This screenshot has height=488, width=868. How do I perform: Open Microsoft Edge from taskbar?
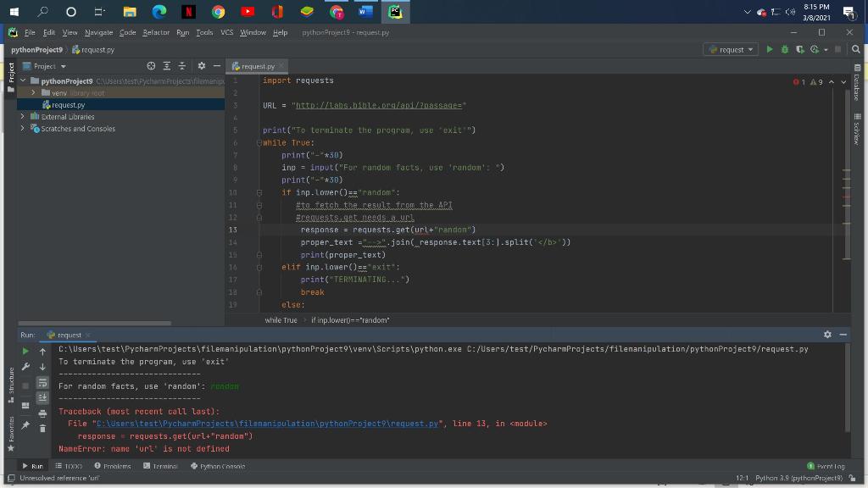pyautogui.click(x=159, y=12)
